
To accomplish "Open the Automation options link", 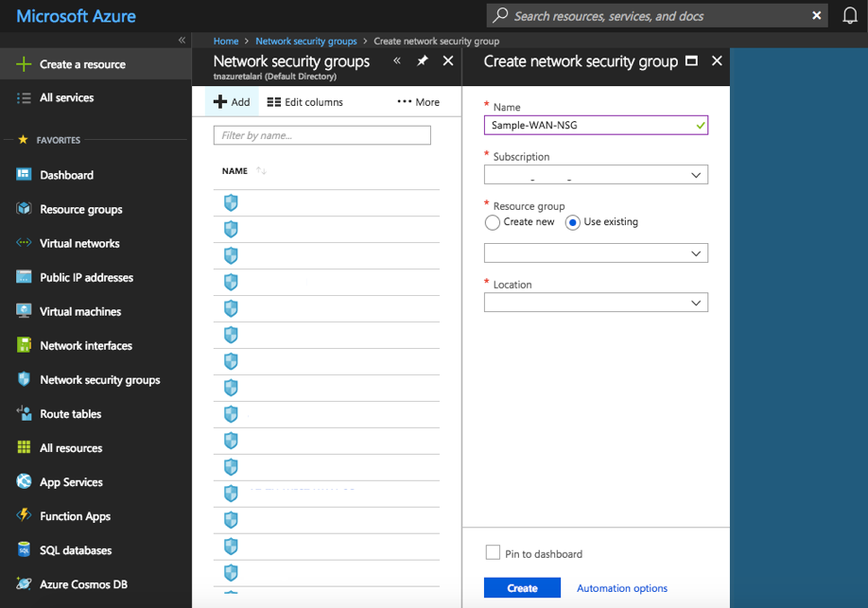I will 621,588.
